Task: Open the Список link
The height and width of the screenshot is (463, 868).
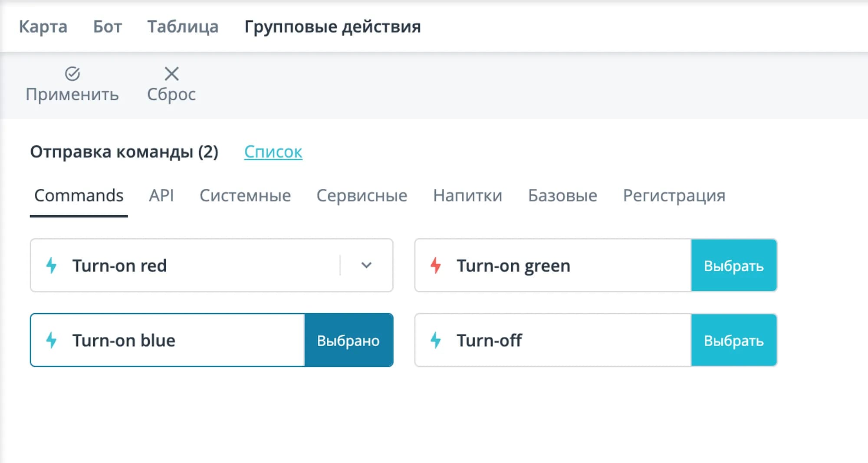Action: coord(273,152)
